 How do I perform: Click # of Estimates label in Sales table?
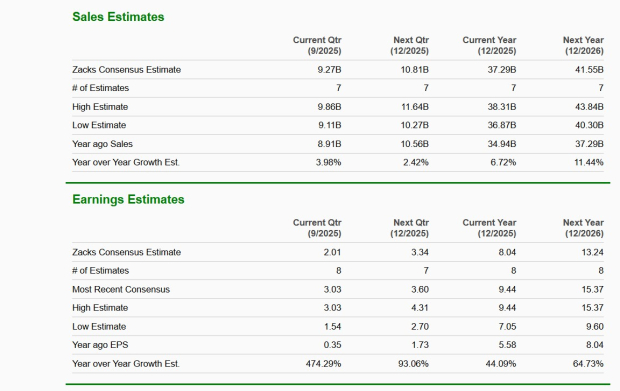tap(100, 88)
